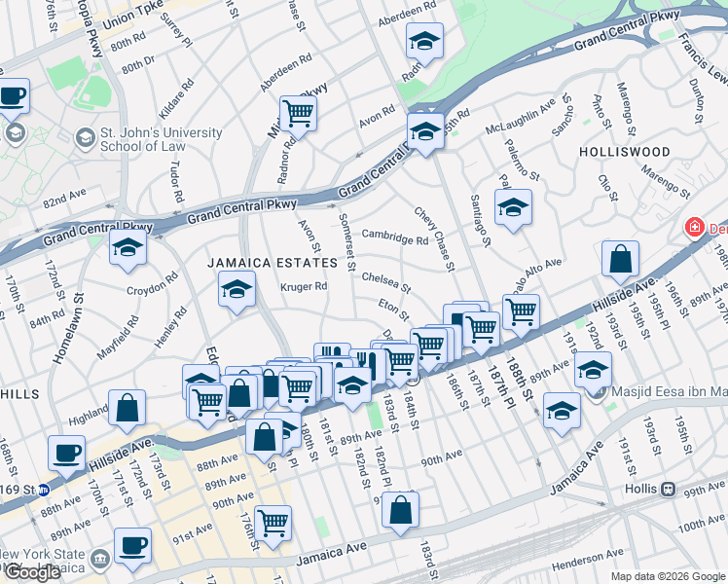Click the Mayfield Rd street label
Screen dimensions: 728x584
point(118,338)
